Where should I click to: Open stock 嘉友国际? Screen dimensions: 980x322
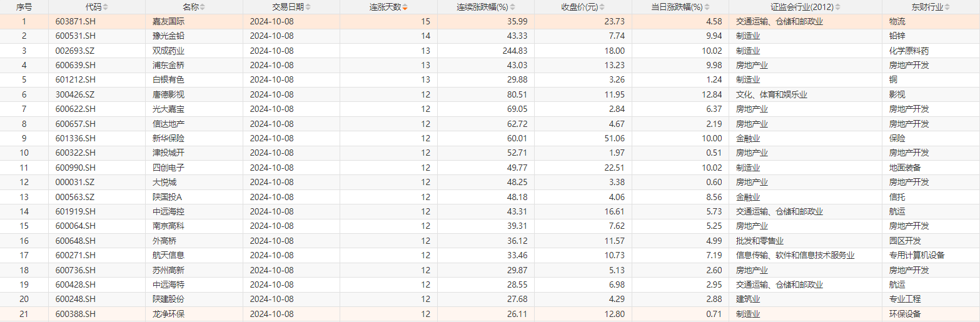point(169,21)
